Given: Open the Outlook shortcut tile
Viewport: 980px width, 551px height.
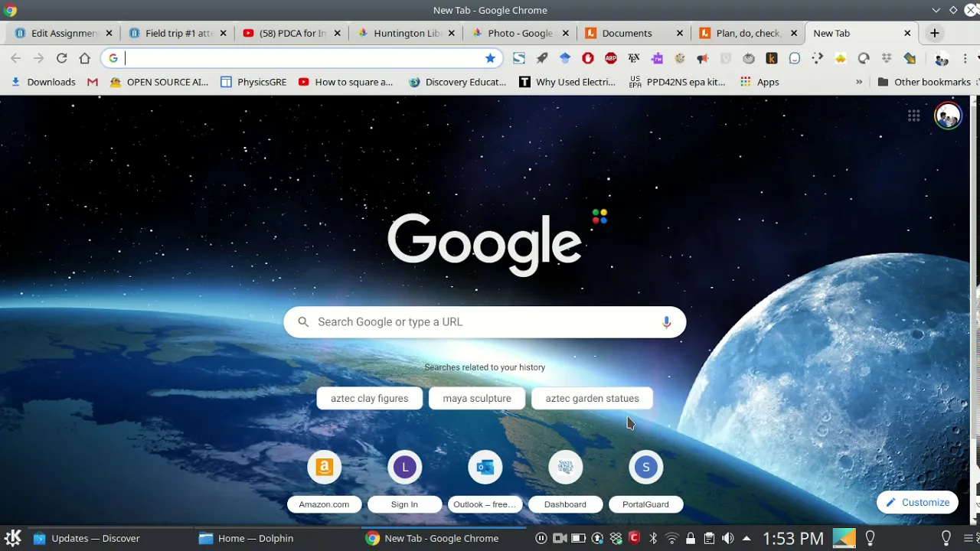Looking at the screenshot, I should (x=485, y=481).
